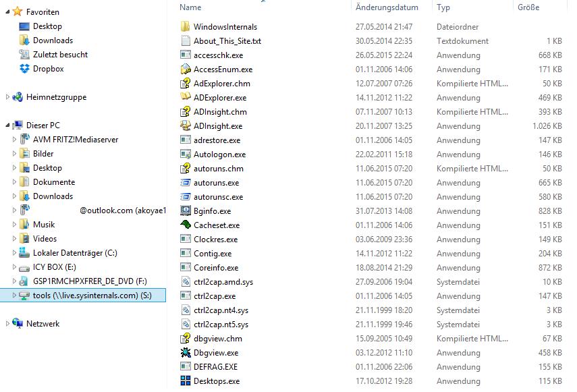This screenshot has width=577, height=392.
Task: Click the AVM FRITZ!Mediaserver icon
Action: (24, 139)
